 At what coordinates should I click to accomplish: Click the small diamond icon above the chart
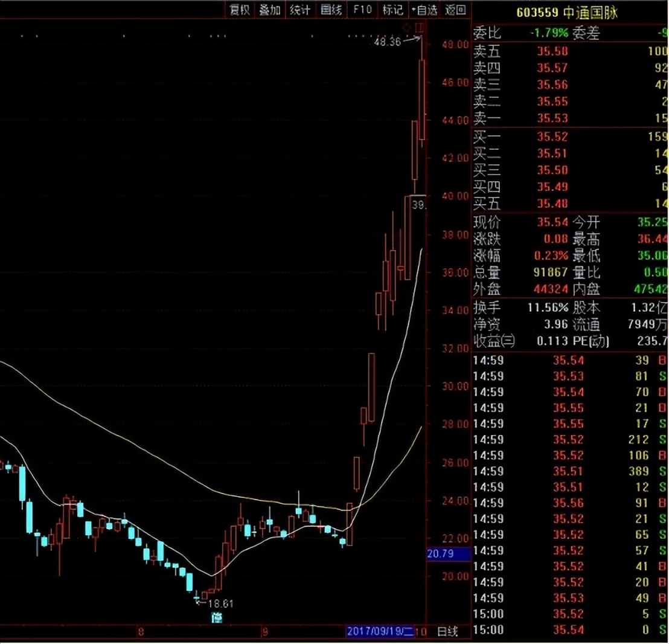406,28
